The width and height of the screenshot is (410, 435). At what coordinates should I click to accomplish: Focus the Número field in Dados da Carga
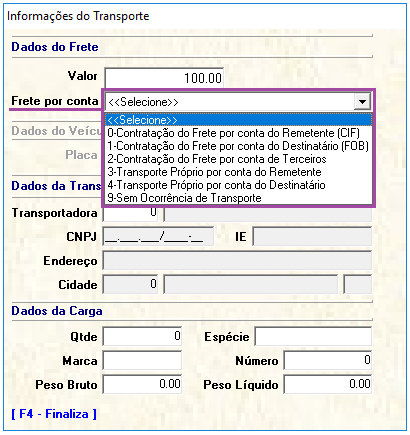[328, 361]
